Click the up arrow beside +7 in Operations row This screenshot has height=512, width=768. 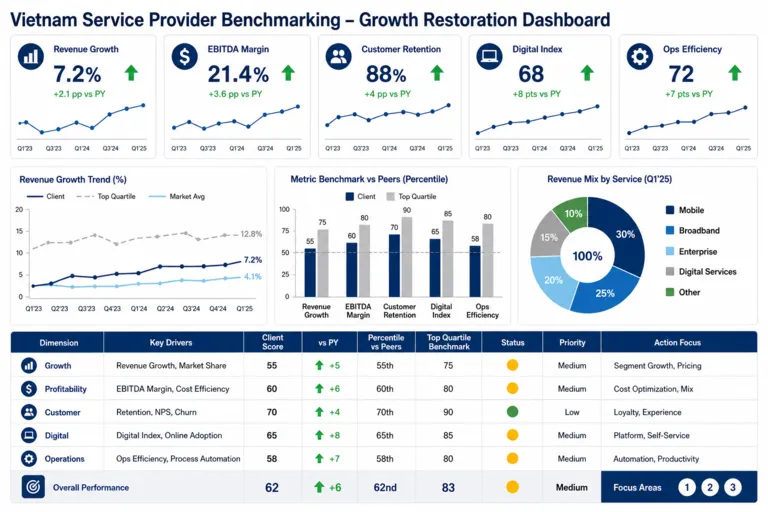319,459
